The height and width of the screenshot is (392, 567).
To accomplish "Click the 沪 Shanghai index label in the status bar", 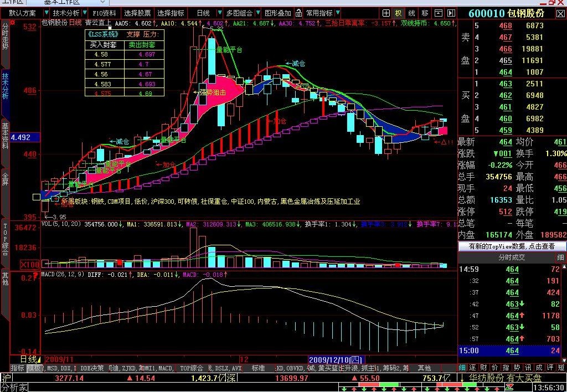I will coord(6,378).
